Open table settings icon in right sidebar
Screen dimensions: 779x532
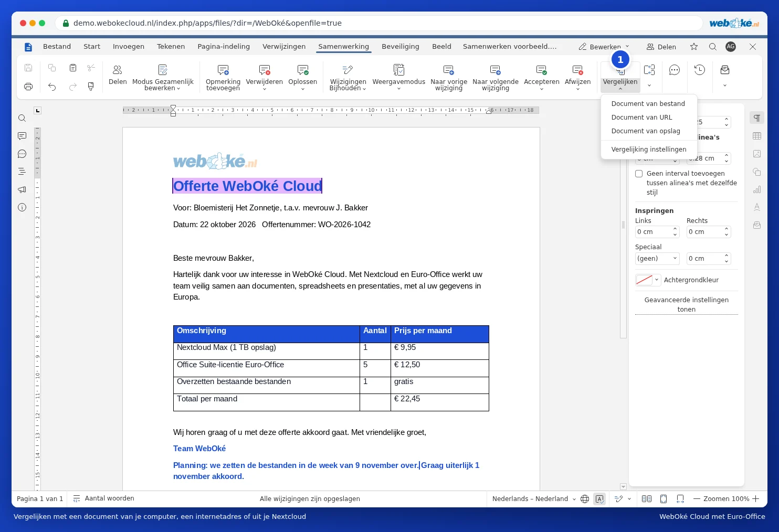tap(757, 136)
